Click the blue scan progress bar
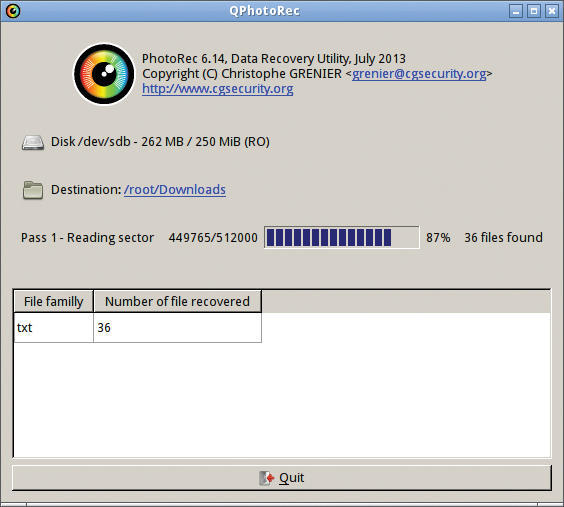 (x=342, y=237)
